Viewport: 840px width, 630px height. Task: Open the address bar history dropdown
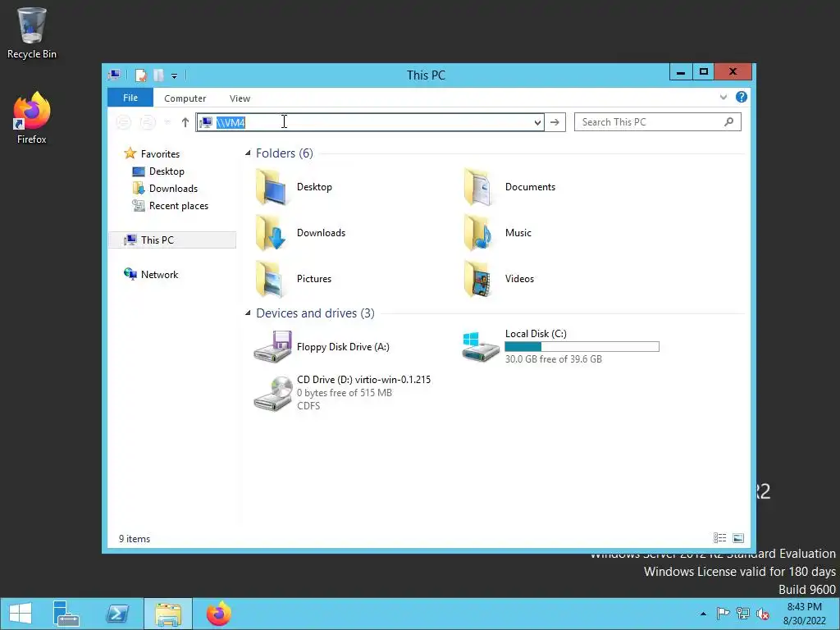click(x=537, y=123)
